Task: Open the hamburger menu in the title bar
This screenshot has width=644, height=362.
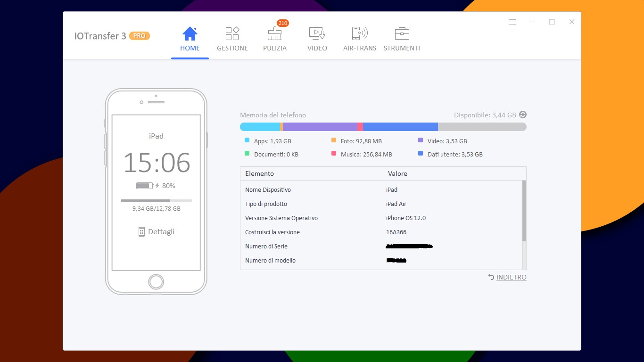Action: (512, 22)
